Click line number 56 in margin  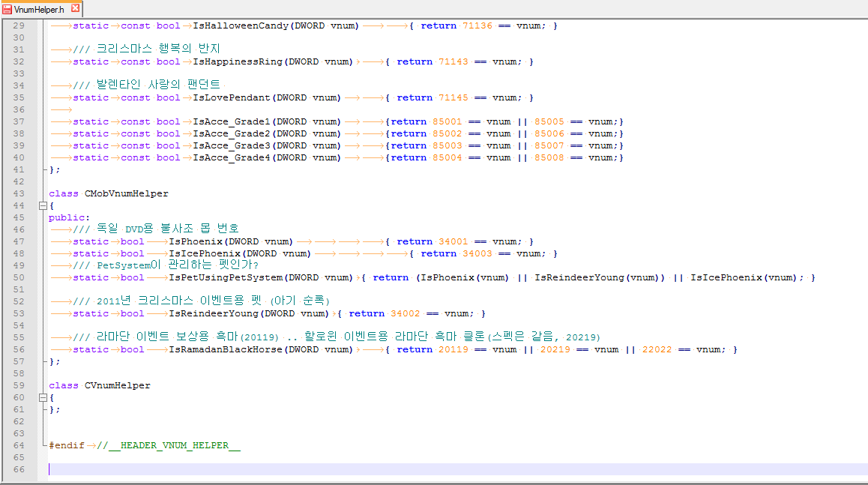coord(19,349)
